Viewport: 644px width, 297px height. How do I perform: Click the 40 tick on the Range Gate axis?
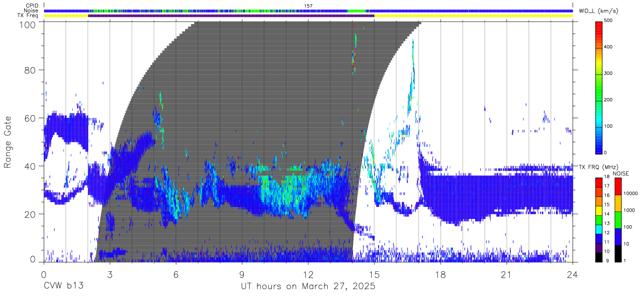(x=30, y=166)
